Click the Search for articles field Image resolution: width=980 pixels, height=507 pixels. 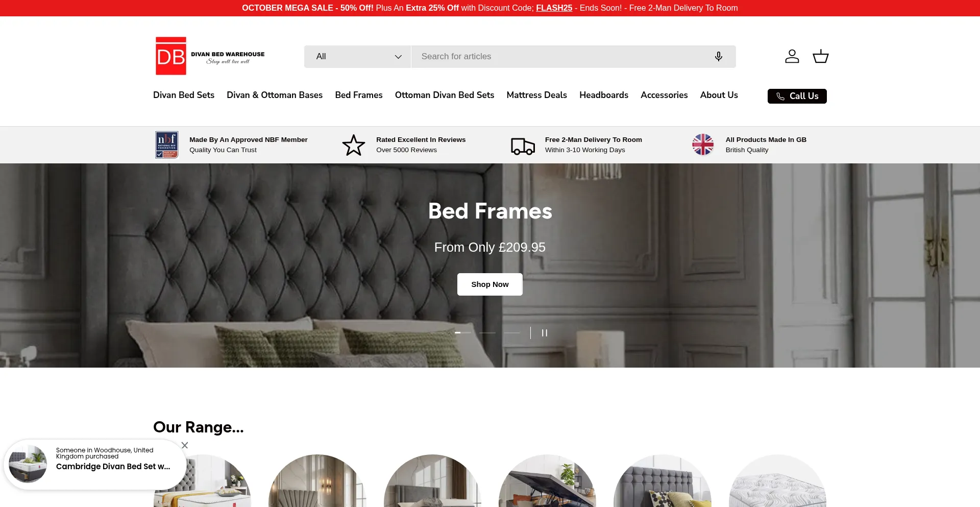[x=561, y=57]
